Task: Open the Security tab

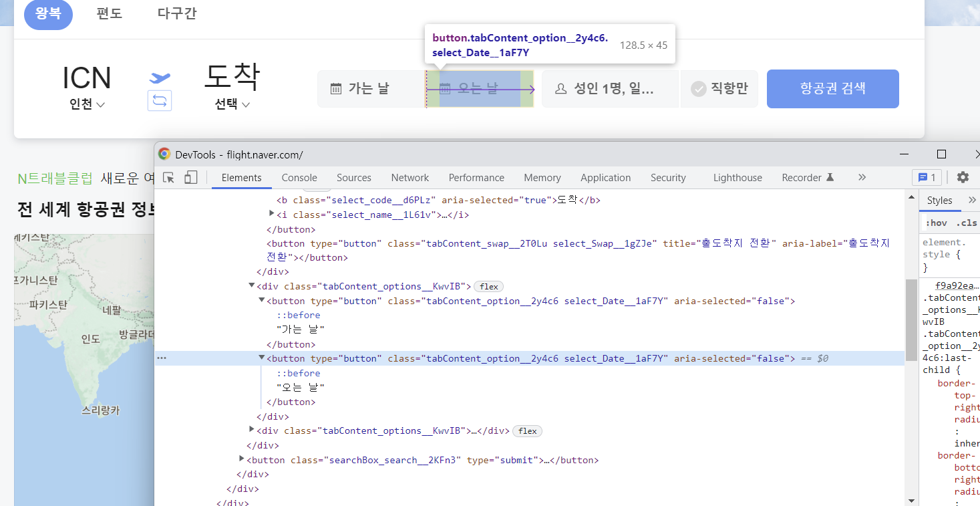Action: pyautogui.click(x=668, y=178)
